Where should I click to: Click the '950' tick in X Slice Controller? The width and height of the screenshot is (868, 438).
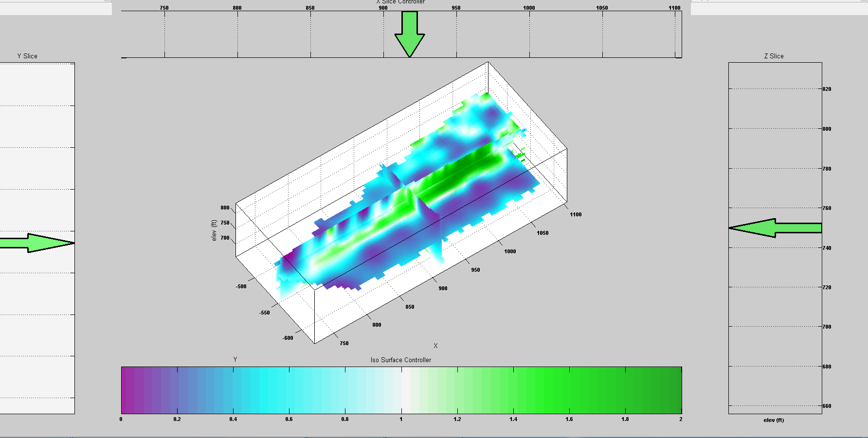tap(456, 8)
